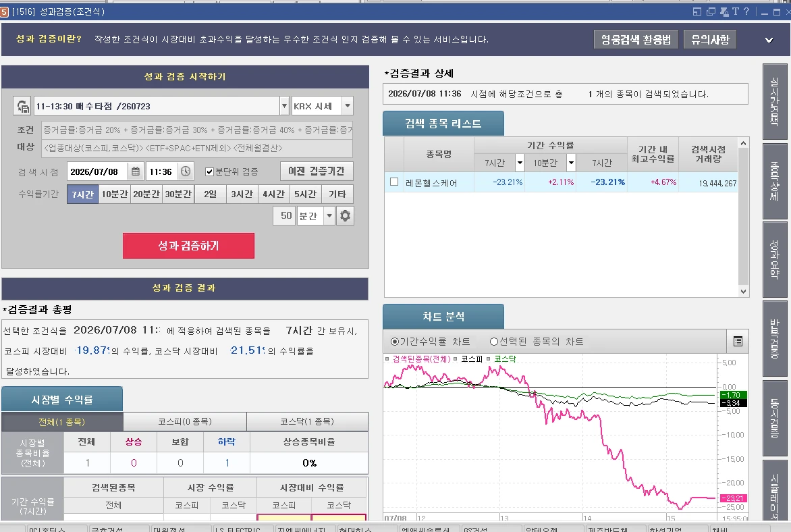Toggle 코스피 chart legend marker
The height and width of the screenshot is (532, 791).
pyautogui.click(x=456, y=359)
